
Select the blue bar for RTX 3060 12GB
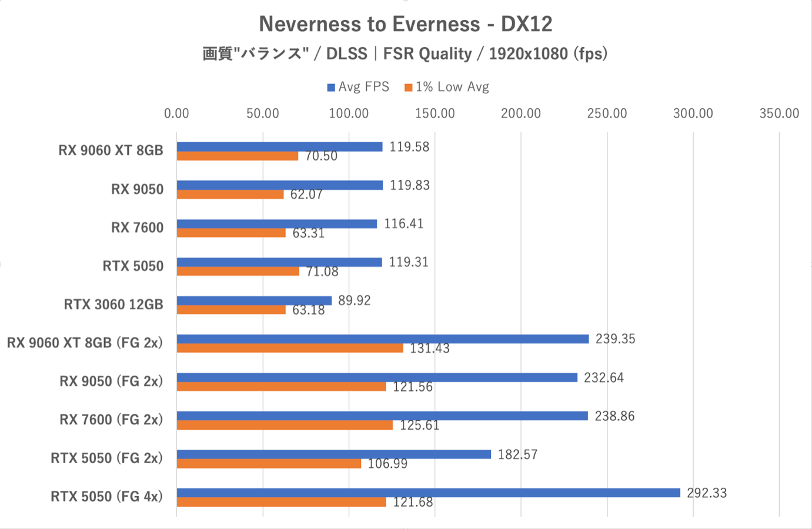pos(254,300)
